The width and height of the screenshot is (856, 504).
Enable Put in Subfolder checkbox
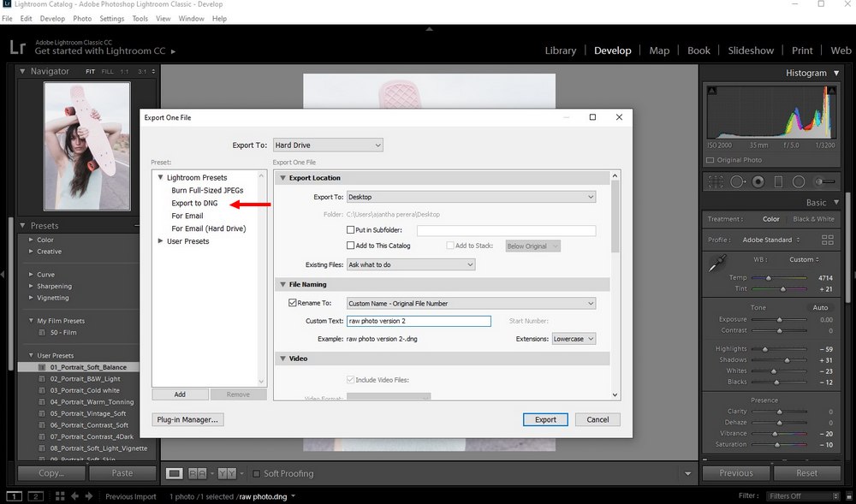[350, 230]
